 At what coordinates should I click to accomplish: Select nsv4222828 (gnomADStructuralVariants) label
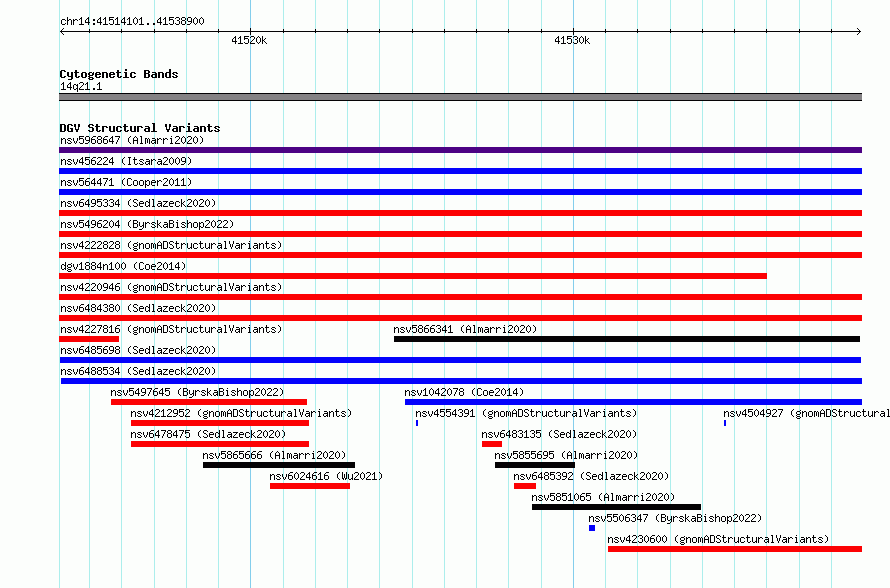click(171, 245)
